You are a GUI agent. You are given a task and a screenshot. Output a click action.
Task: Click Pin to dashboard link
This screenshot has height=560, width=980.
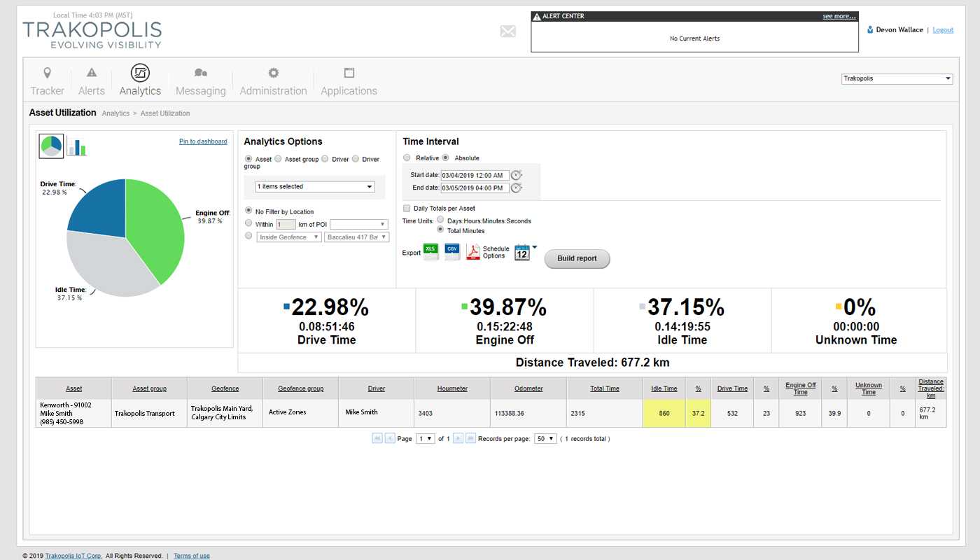[203, 141]
